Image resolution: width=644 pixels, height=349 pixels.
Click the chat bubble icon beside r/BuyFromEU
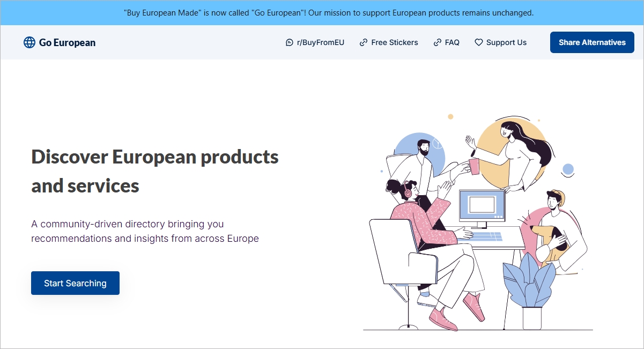pyautogui.click(x=290, y=42)
